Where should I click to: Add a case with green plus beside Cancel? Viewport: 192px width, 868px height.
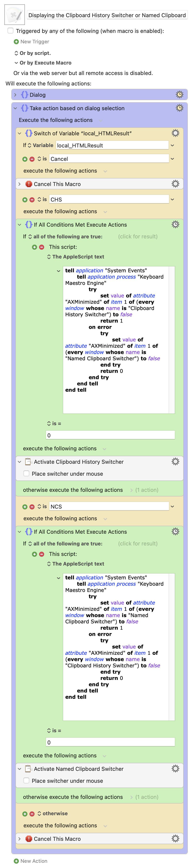[25, 159]
